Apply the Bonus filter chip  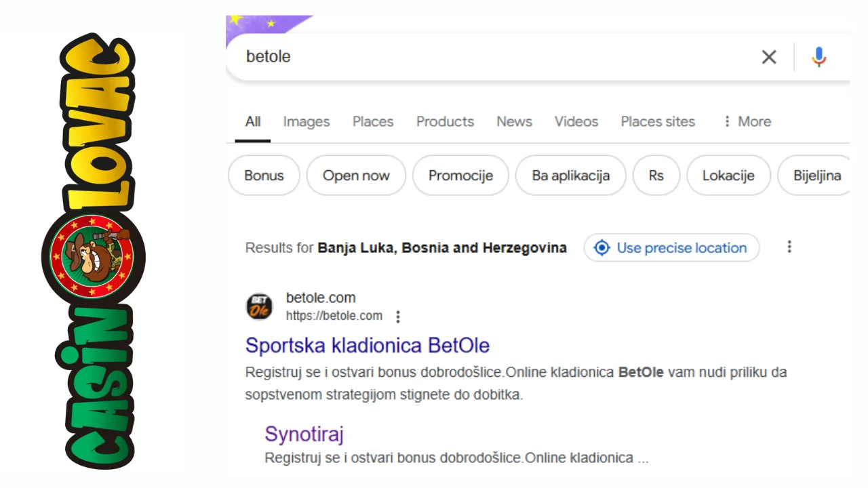[264, 176]
